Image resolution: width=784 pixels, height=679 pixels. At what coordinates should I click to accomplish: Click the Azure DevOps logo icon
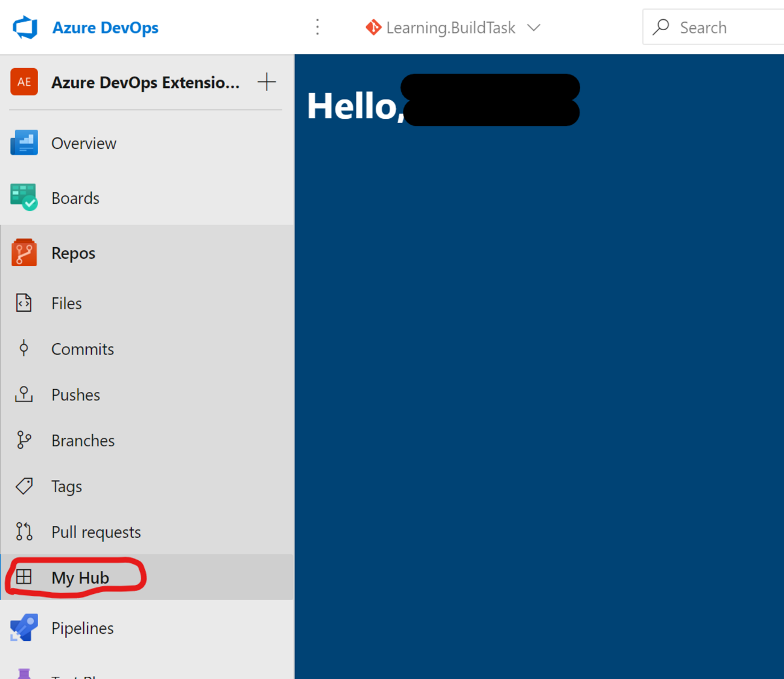point(25,28)
